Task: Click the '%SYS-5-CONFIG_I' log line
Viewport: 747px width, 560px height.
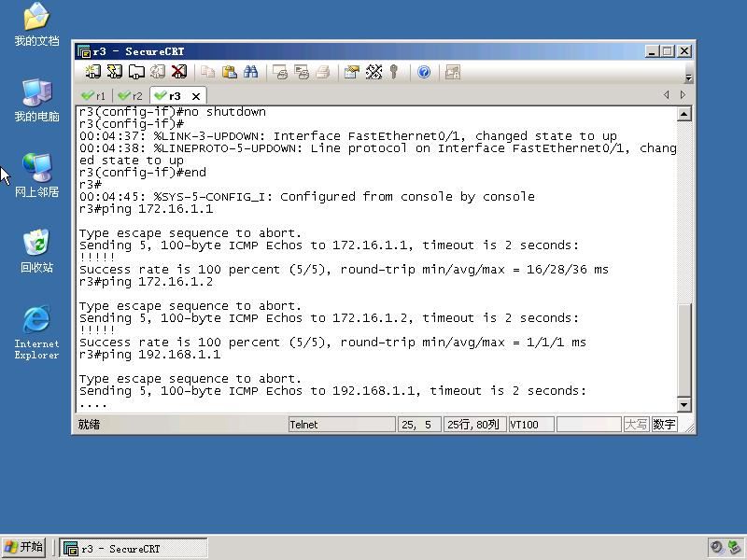Action: click(x=307, y=197)
